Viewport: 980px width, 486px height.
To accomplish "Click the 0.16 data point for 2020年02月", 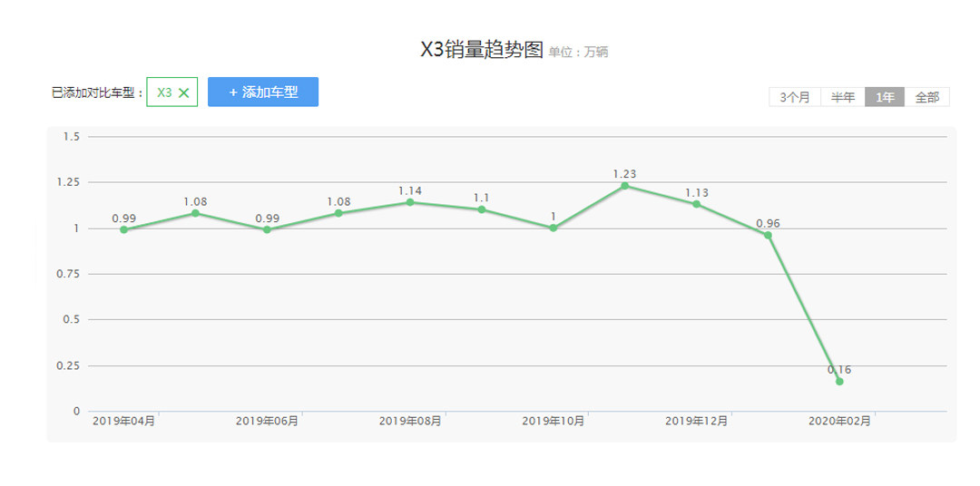I will [839, 382].
